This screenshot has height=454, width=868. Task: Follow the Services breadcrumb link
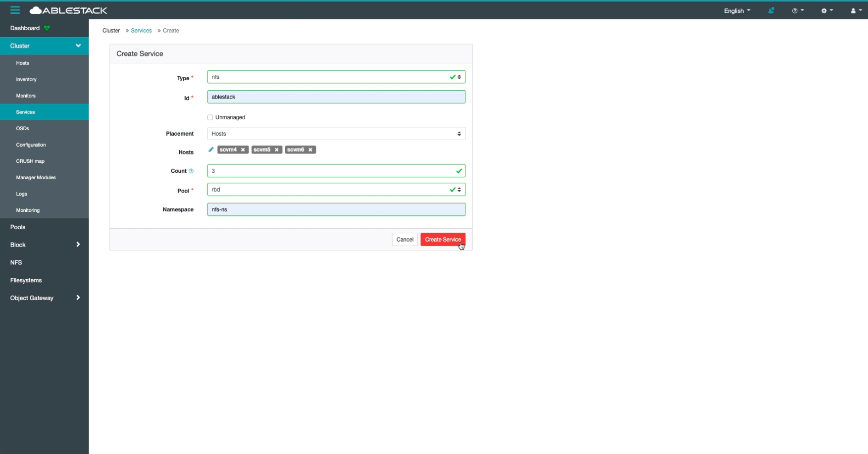tap(141, 31)
